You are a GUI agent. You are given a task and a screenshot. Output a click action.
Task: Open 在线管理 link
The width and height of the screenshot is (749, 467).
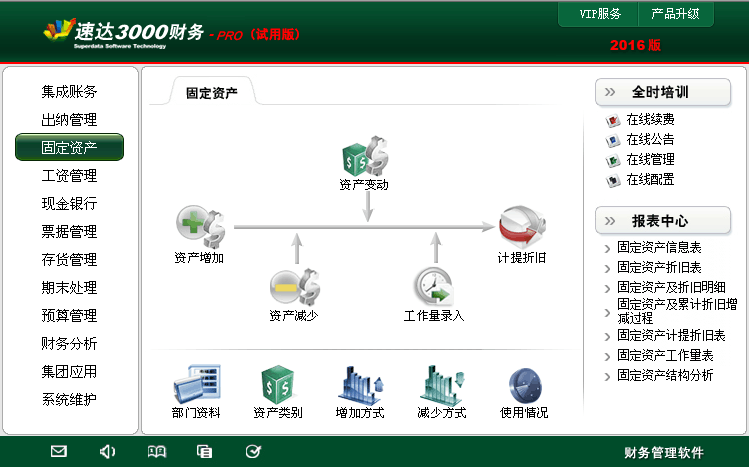(x=651, y=159)
